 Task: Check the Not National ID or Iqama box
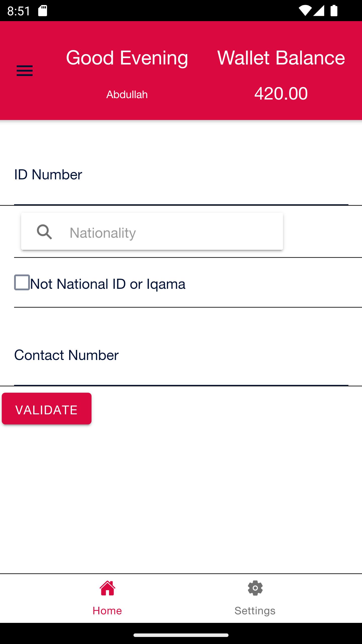click(22, 283)
